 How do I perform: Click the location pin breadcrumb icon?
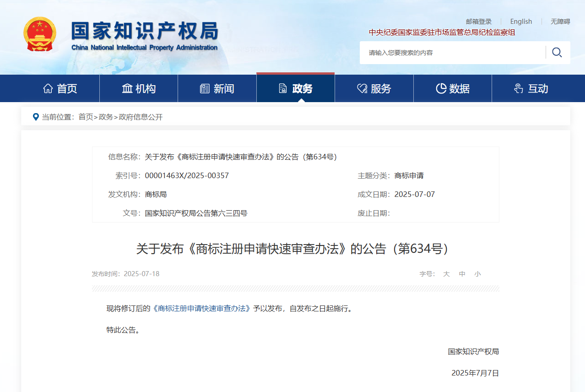point(36,117)
